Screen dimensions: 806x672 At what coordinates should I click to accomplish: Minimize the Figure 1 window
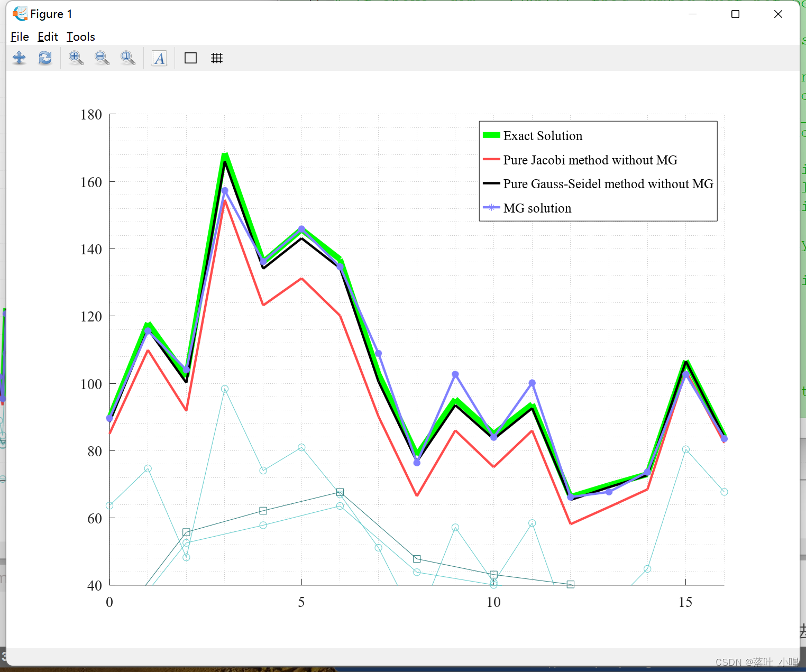pyautogui.click(x=693, y=14)
